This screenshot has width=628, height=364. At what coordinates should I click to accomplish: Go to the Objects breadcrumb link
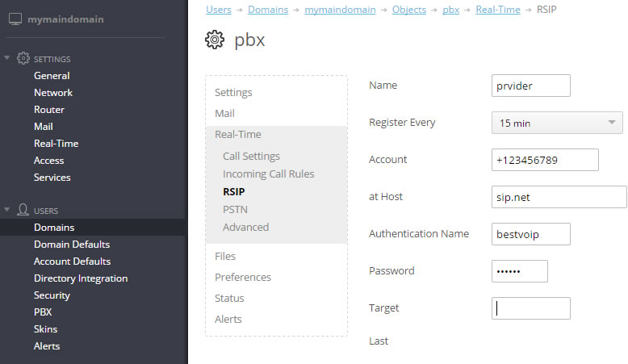(409, 9)
